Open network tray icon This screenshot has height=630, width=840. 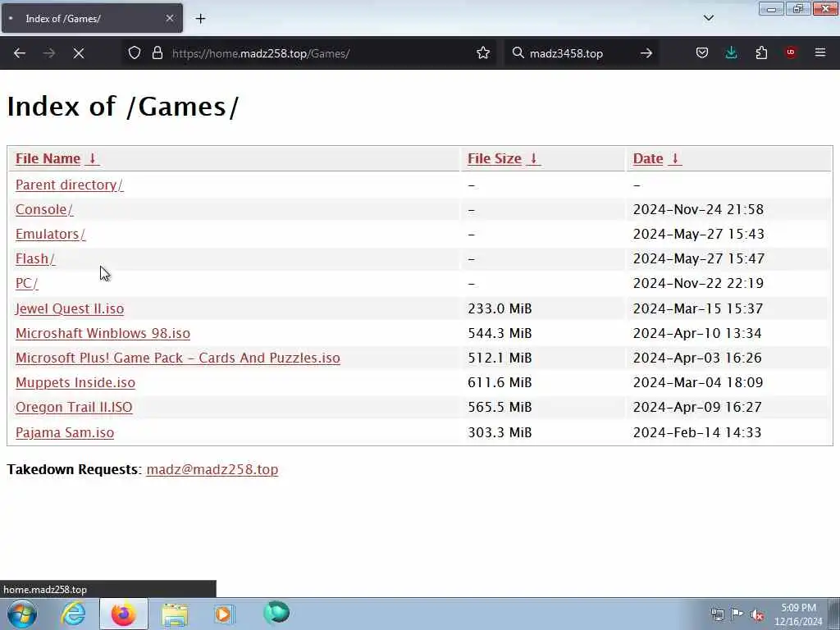coord(717,614)
